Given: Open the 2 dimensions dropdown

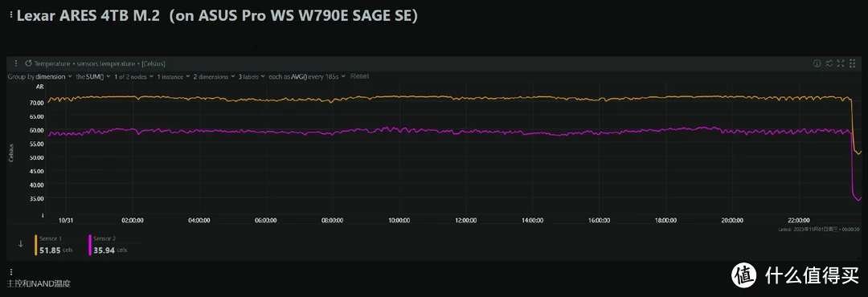Looking at the screenshot, I should coord(215,76).
